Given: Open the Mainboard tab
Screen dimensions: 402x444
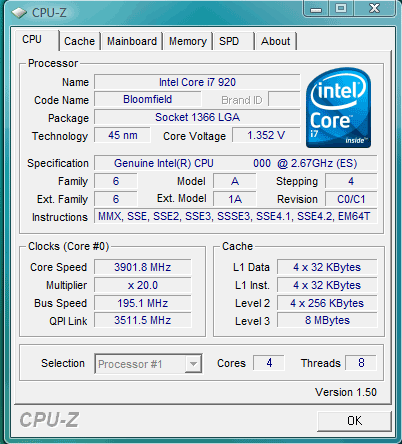Looking at the screenshot, I should (132, 41).
